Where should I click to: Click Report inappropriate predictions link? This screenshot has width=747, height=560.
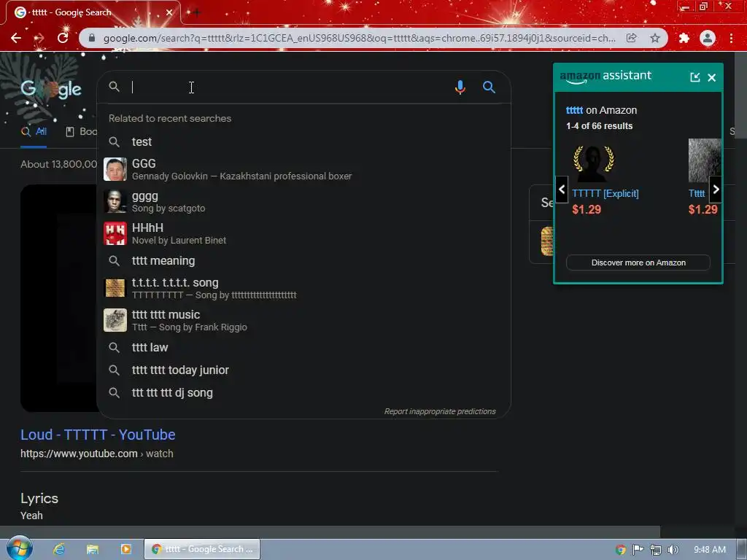[x=440, y=411]
